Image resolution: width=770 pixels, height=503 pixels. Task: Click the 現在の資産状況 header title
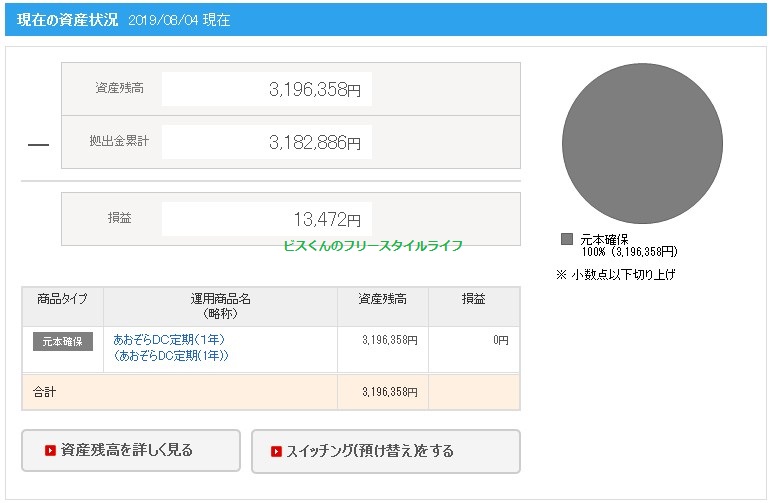(x=68, y=20)
